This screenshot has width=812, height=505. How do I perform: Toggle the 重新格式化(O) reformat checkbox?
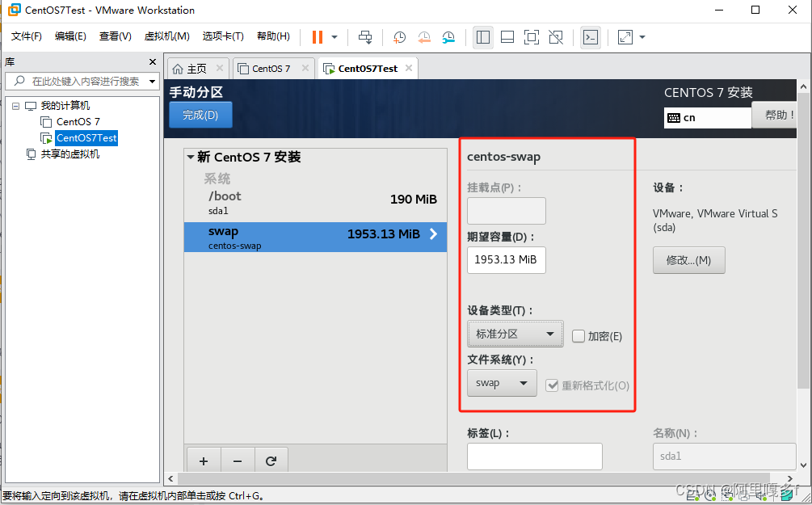pos(553,385)
